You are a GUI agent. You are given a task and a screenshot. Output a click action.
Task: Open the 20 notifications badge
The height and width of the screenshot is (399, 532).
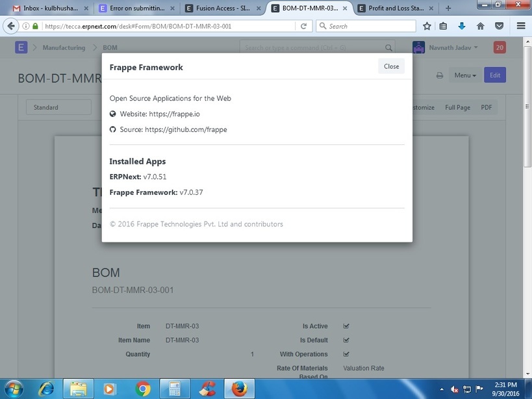[x=500, y=47]
